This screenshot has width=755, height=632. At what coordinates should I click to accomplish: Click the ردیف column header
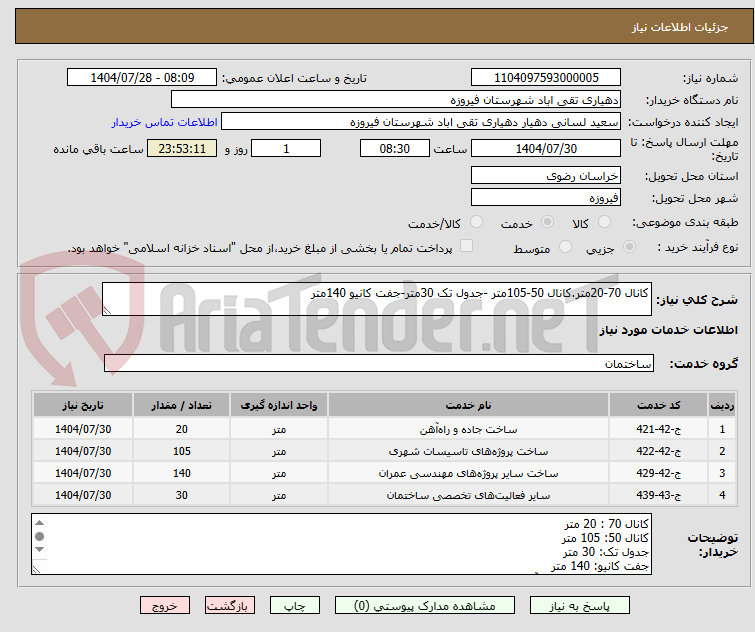pos(722,405)
